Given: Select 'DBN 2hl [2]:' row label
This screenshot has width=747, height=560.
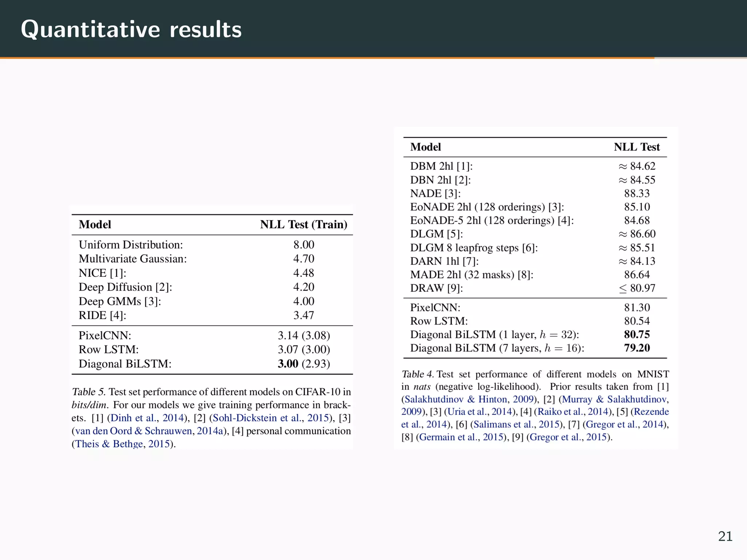Looking at the screenshot, I should tap(441, 180).
